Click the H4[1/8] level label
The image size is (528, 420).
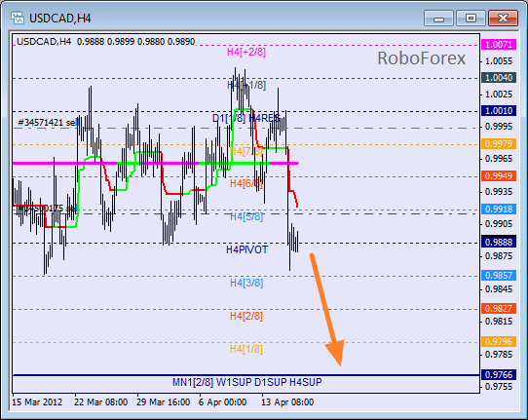click(x=246, y=349)
